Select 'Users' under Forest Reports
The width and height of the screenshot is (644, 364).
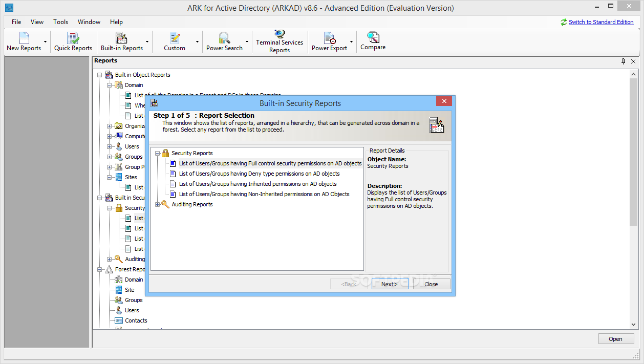pyautogui.click(x=132, y=310)
